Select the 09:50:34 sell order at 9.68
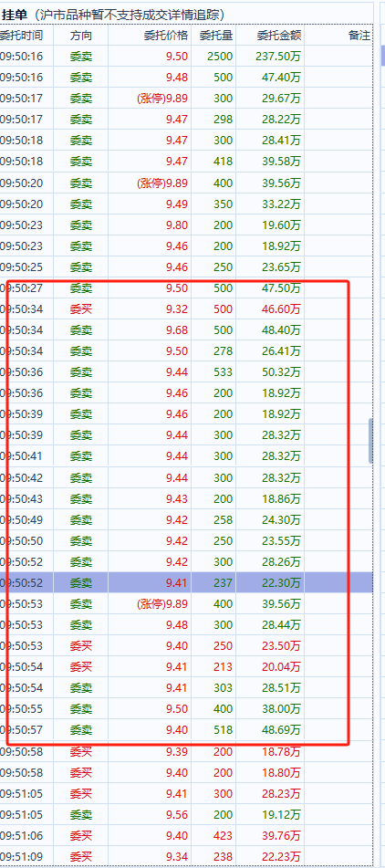 (186, 329)
